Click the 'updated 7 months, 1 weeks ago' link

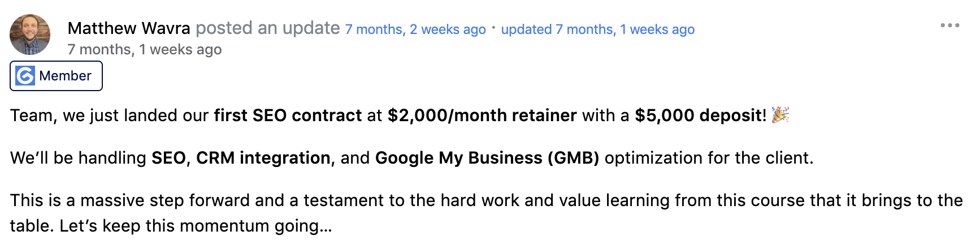pyautogui.click(x=597, y=29)
